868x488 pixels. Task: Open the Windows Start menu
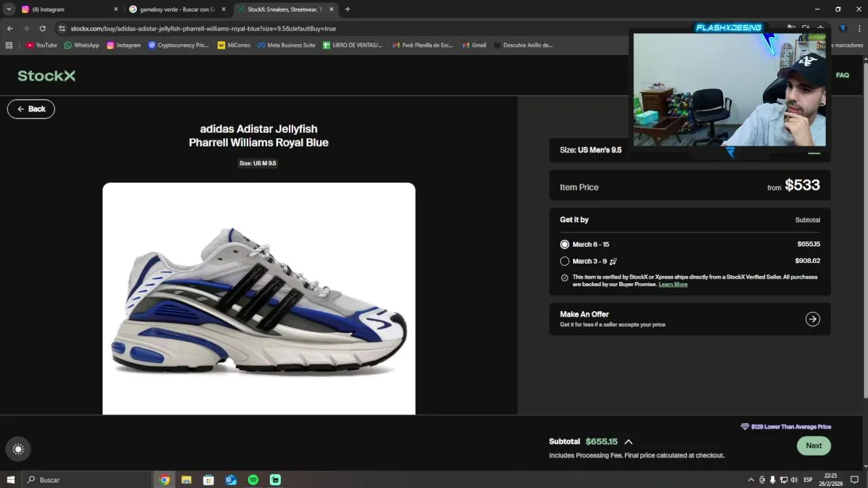coord(11,480)
